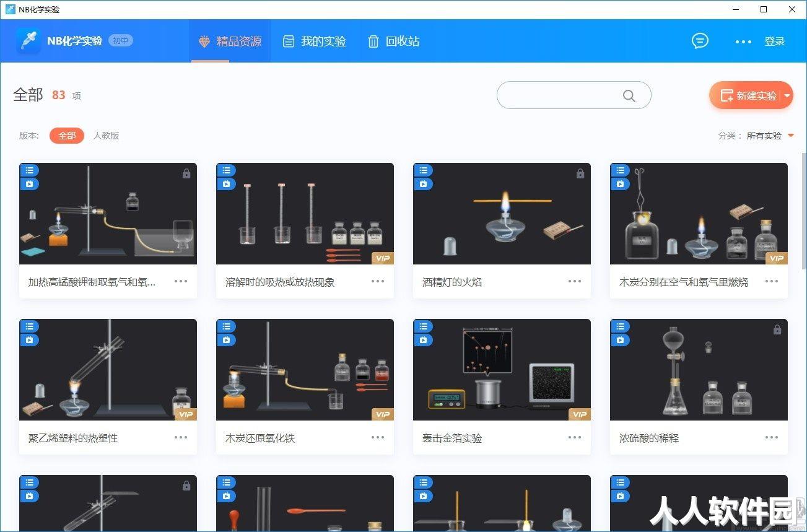Click VIP badge on 溶解时的吸热或放热现象 card
Image resolution: width=807 pixels, height=532 pixels.
pos(383,258)
